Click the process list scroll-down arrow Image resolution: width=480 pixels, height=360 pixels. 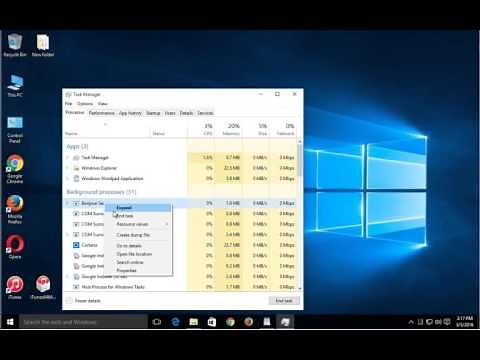tap(300, 288)
